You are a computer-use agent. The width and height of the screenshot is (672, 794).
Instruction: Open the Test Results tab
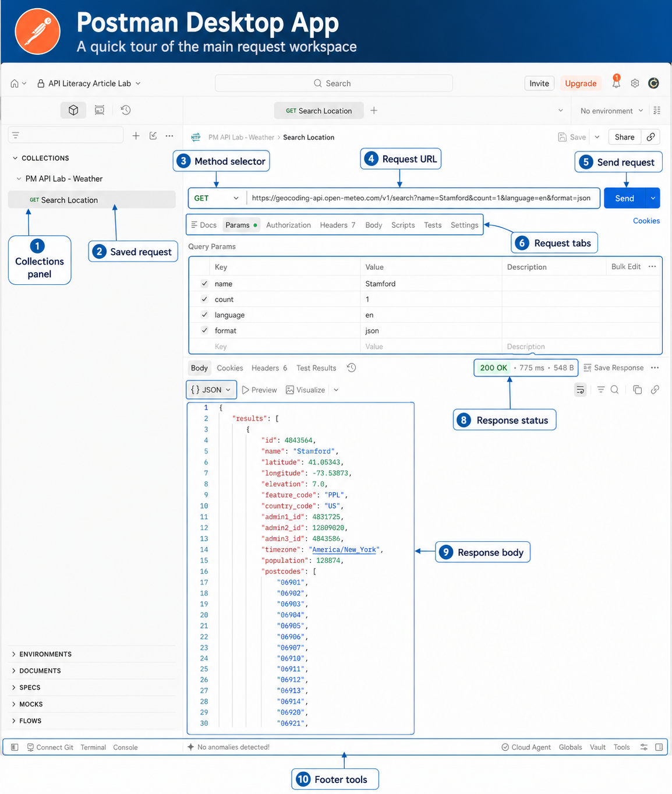point(316,368)
